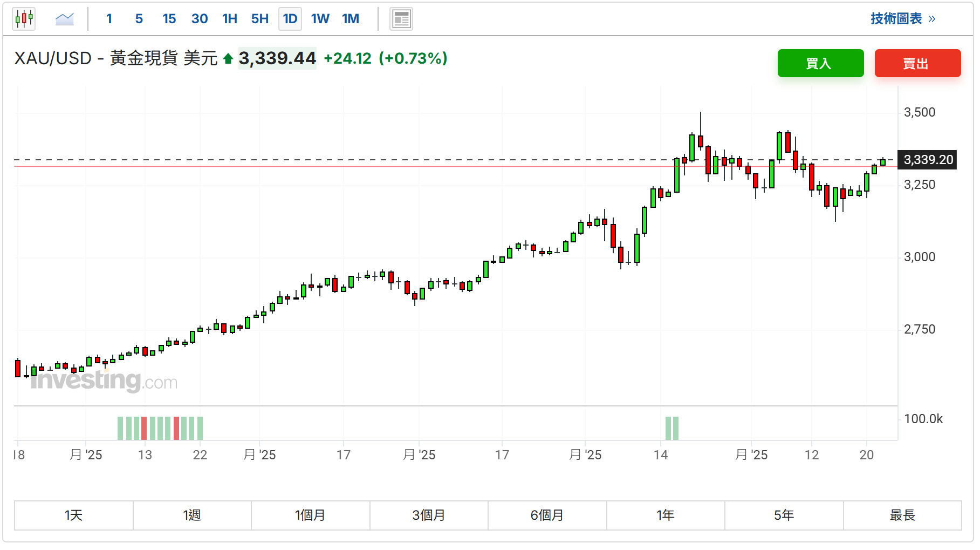The width and height of the screenshot is (980, 550).
Task: Show the 6個月 time range
Action: click(x=547, y=515)
